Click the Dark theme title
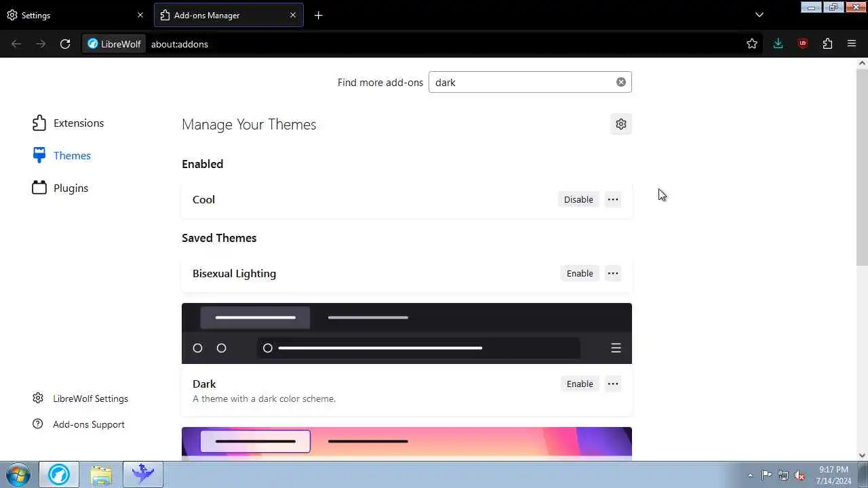The image size is (868, 488). 204,384
